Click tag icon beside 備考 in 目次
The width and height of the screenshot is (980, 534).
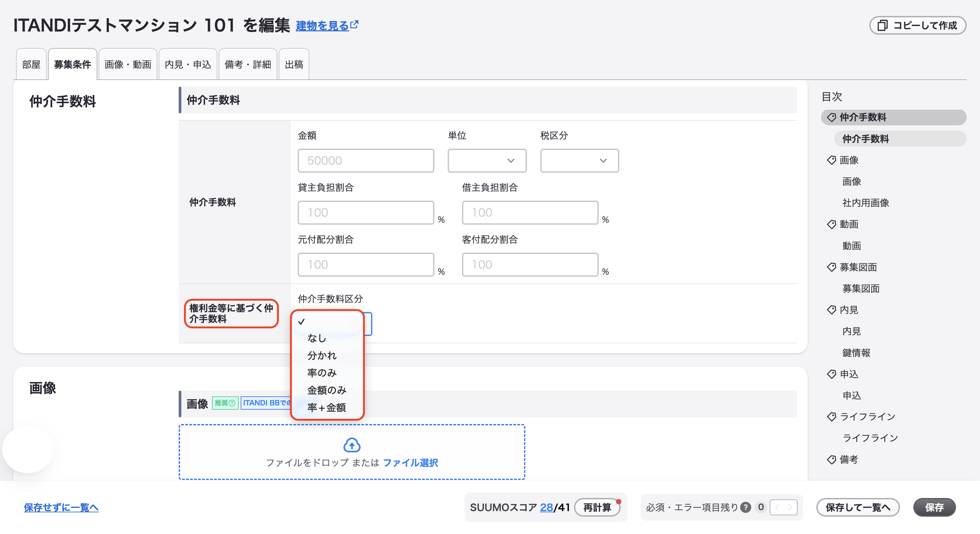(831, 459)
